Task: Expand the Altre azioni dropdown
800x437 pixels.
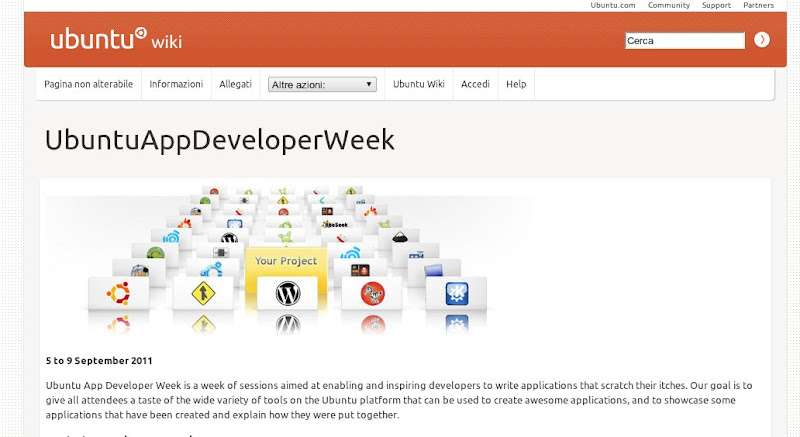Action: (322, 85)
